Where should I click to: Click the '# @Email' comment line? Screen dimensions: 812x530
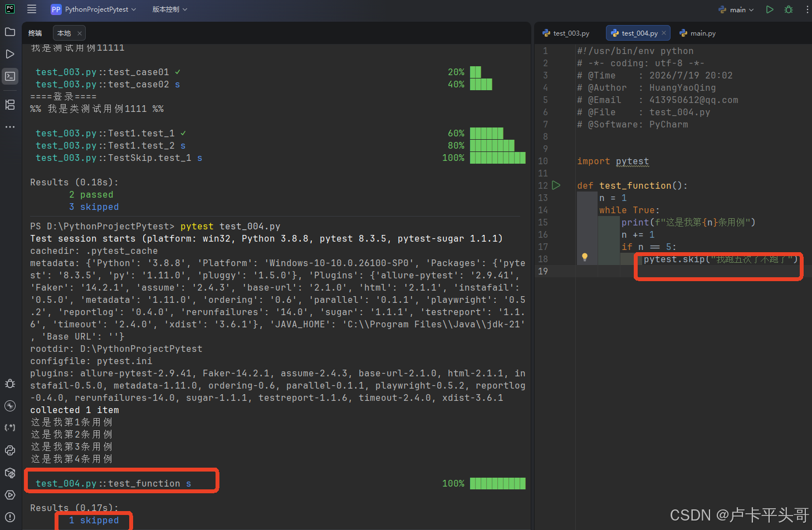coord(658,100)
